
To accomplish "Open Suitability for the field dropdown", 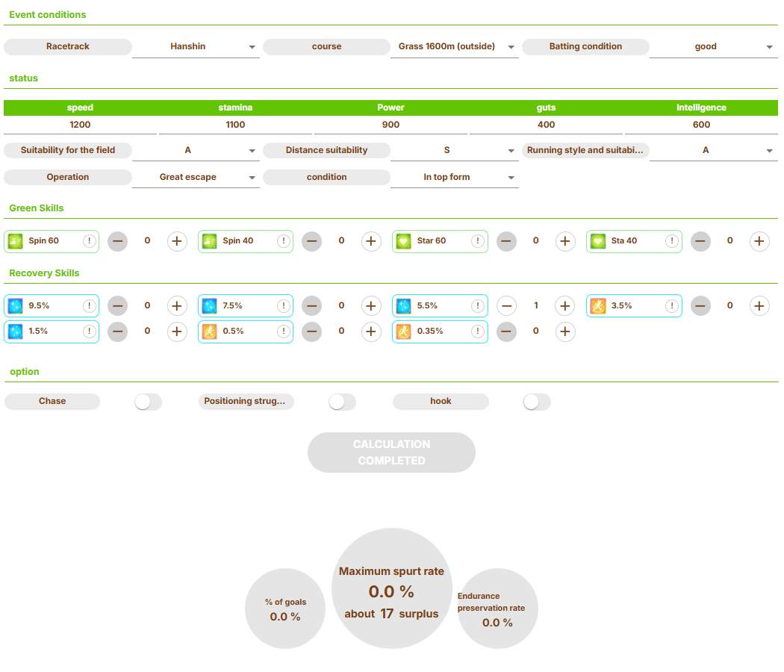I will coord(196,150).
